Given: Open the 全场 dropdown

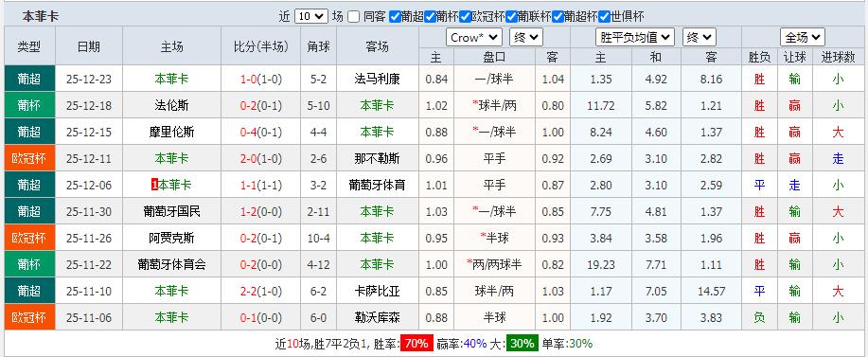Looking at the screenshot, I should click(803, 38).
